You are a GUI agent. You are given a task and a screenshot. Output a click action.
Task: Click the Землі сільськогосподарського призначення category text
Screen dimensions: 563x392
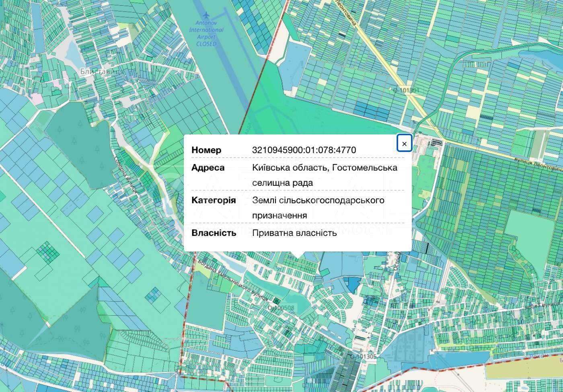[318, 207]
